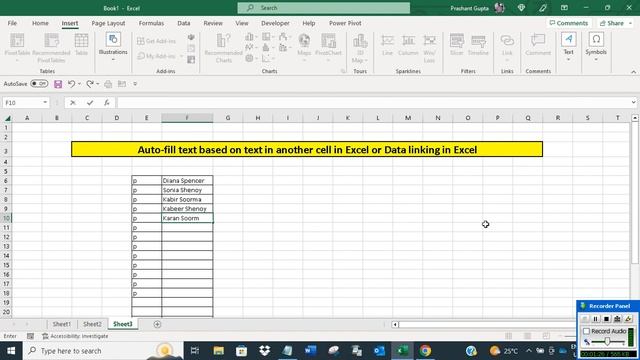This screenshot has width=640, height=360.
Task: Cancel the cell entry with the X icon
Action: (x=73, y=103)
